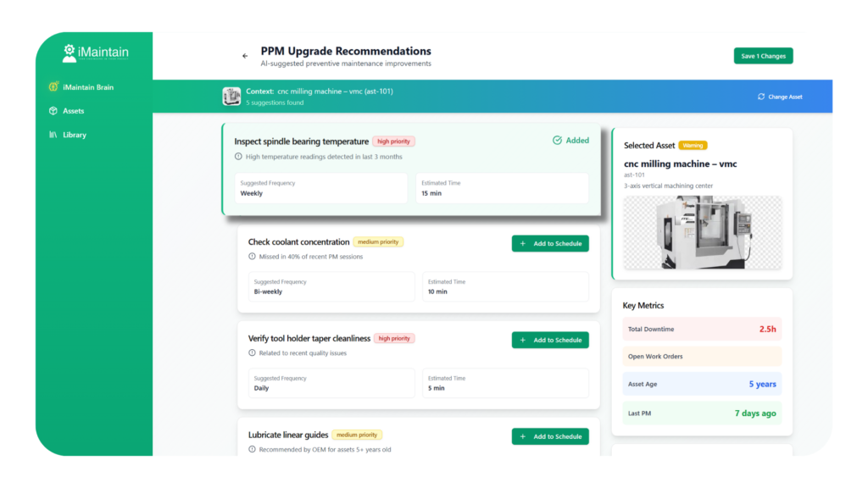Click the info icon beside high temperature note
This screenshot has width=868, height=488.
tap(238, 157)
